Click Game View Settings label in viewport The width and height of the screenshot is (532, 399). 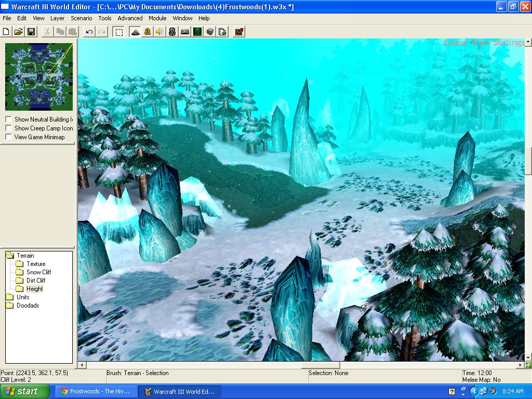pyautogui.click(x=484, y=43)
